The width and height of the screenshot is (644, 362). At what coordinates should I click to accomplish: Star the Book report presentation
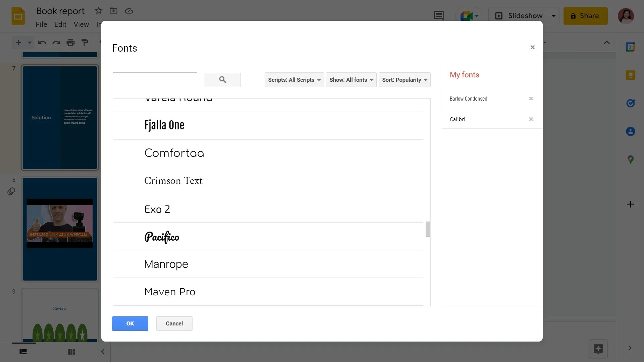(x=98, y=11)
